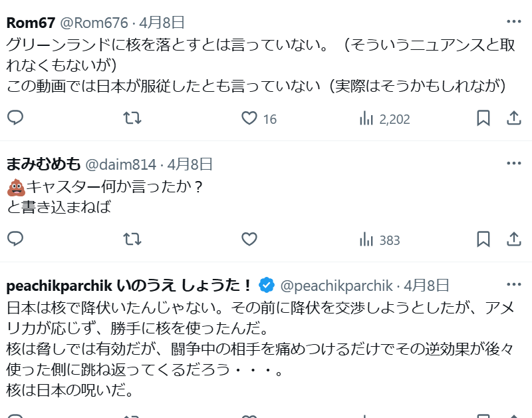532x418 pixels.
Task: View analytics showing 2,202 views
Action: click(x=385, y=119)
